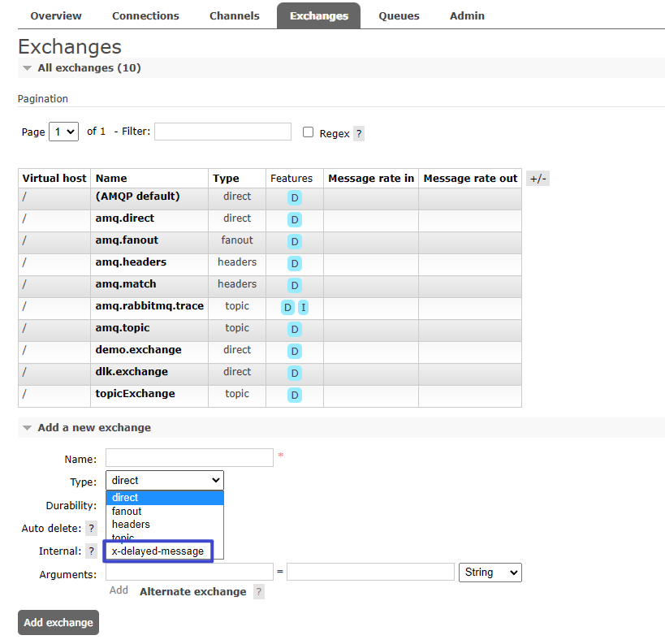Choose the fanout option in Type list
Viewport: 665px width, 644px height.
pos(127,511)
